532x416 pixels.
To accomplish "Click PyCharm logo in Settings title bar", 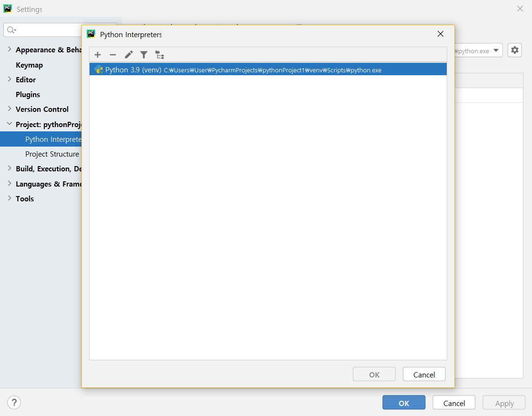I will [x=8, y=9].
